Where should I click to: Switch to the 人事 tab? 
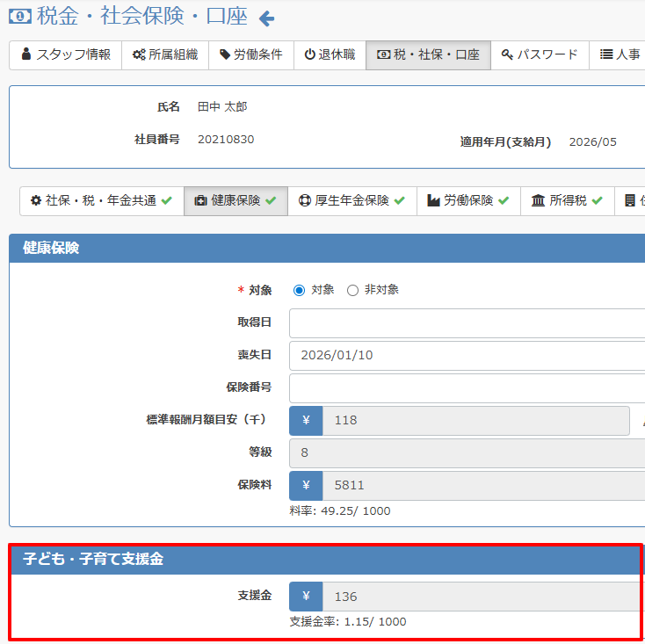click(x=620, y=54)
